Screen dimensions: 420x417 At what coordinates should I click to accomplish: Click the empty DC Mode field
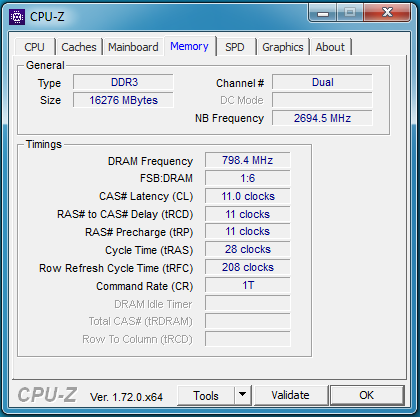[x=322, y=100]
